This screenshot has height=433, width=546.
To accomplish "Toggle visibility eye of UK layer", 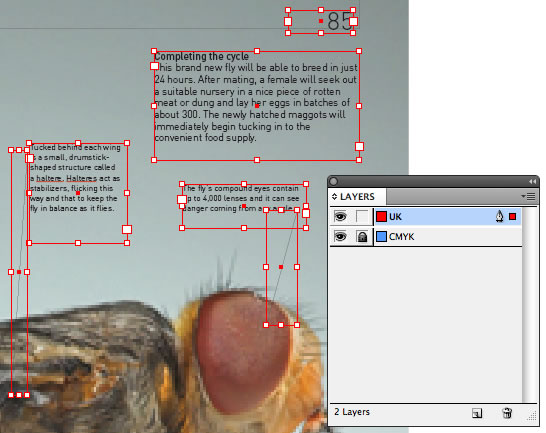I will (x=340, y=217).
